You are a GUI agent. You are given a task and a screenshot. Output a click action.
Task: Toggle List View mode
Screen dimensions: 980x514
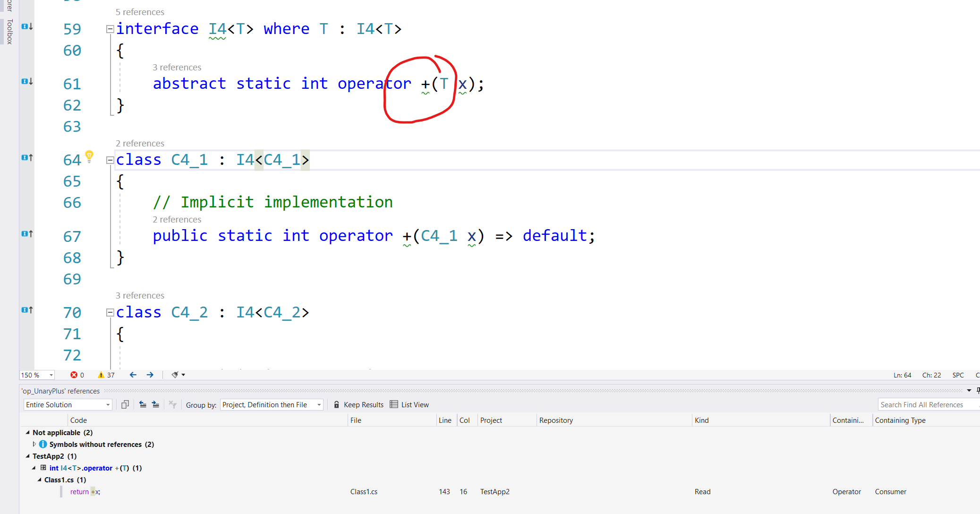[x=409, y=405]
